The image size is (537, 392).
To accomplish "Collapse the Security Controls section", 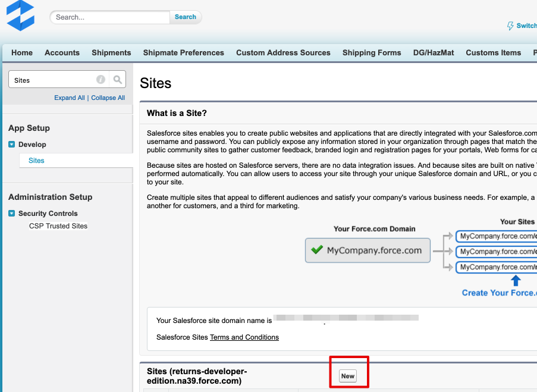I will pyautogui.click(x=12, y=213).
